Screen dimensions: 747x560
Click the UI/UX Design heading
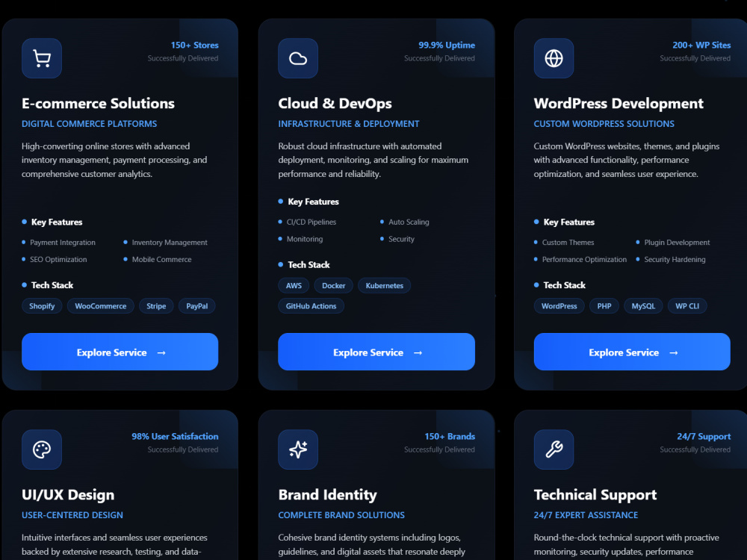[68, 495]
